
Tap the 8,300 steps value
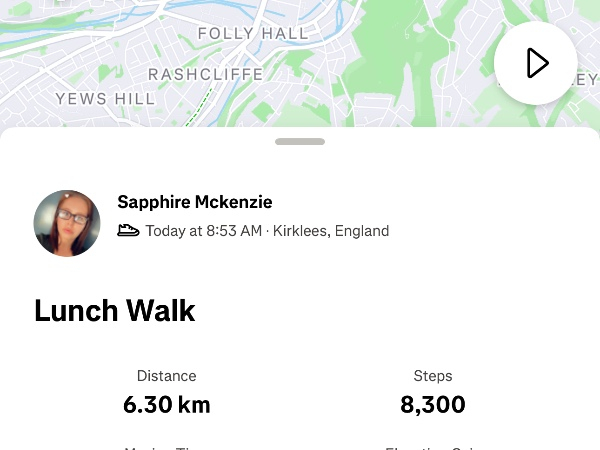(x=433, y=405)
